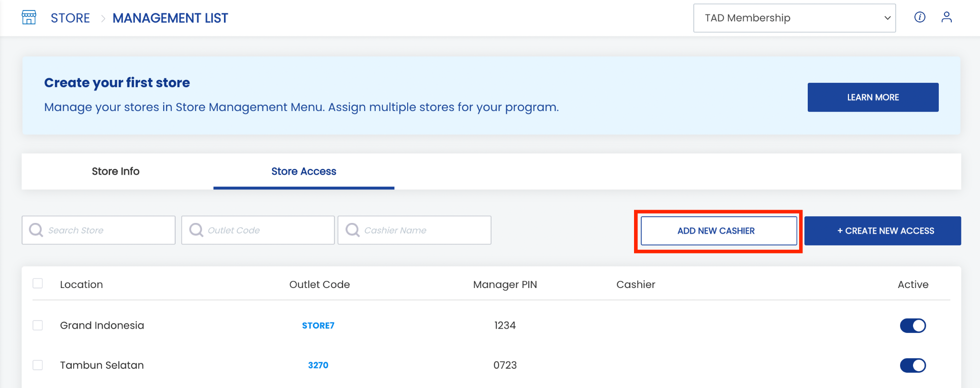Click the MANAGEMENT LIST breadcrumb

170,18
